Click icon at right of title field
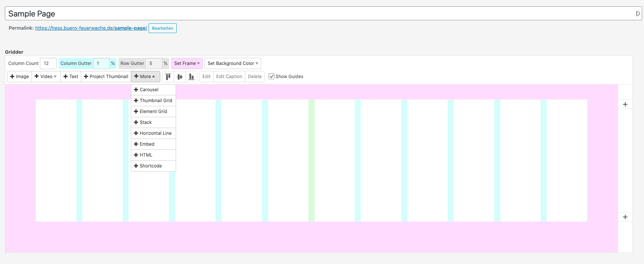644x264 pixels. tap(638, 14)
